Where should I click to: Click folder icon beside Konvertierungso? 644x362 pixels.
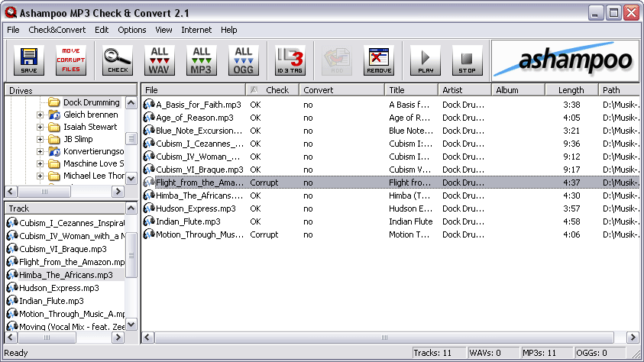[53, 151]
